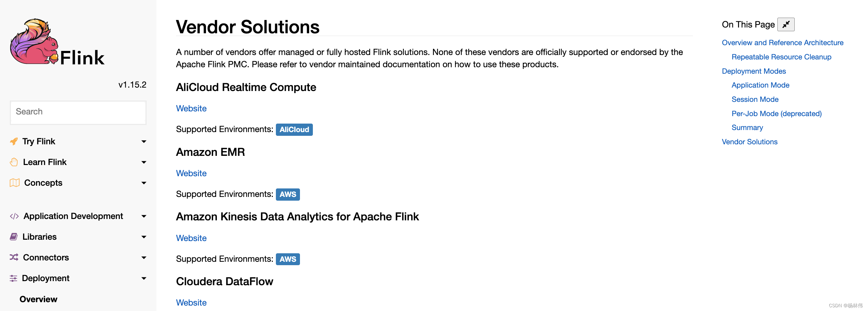Click the book icon beside Libraries
Screen dimensions: 868x311
14,237
